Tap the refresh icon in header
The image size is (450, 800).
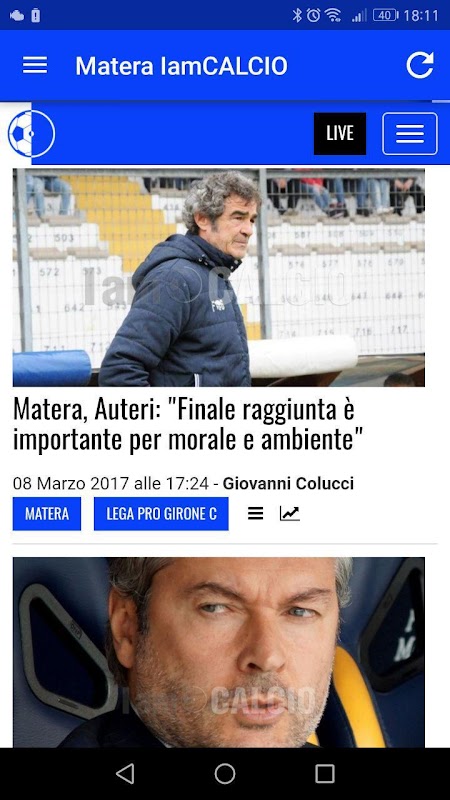pos(420,65)
